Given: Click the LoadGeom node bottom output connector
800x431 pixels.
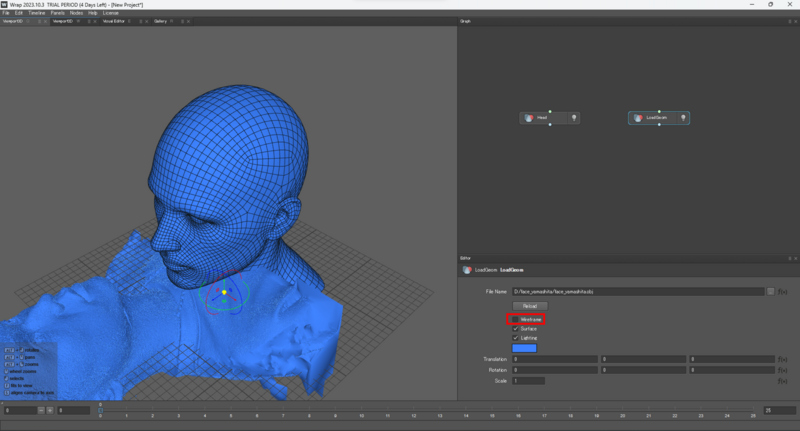Looking at the screenshot, I should 659,124.
